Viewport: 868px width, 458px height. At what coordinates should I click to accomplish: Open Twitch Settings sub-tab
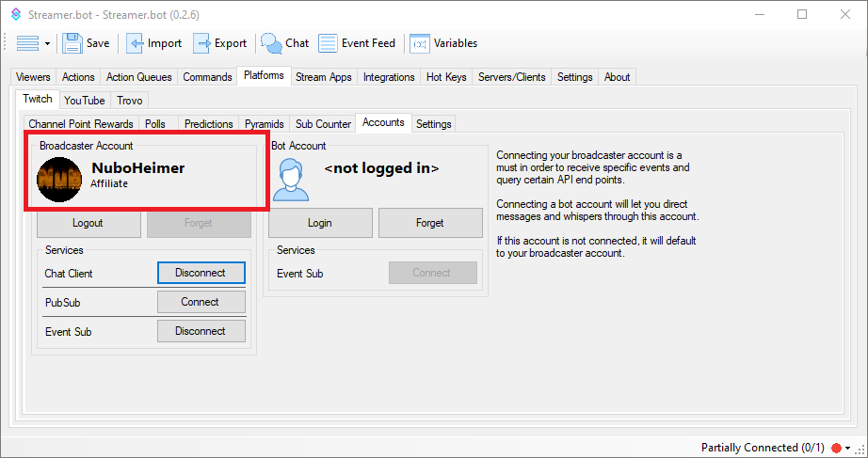(x=434, y=124)
